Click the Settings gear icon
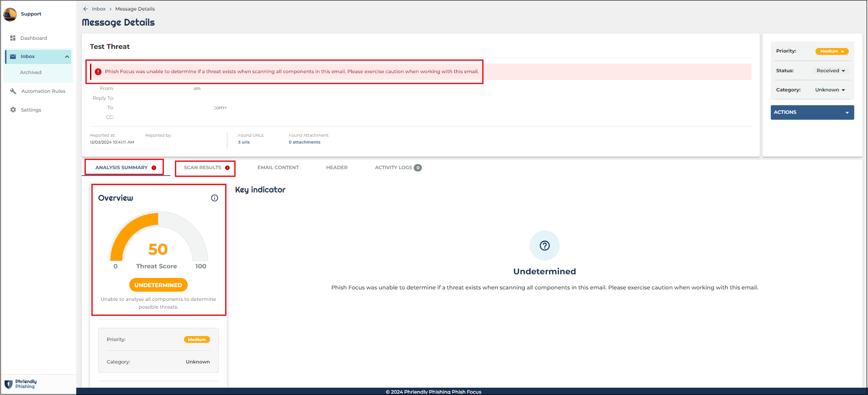868x395 pixels. (x=13, y=110)
